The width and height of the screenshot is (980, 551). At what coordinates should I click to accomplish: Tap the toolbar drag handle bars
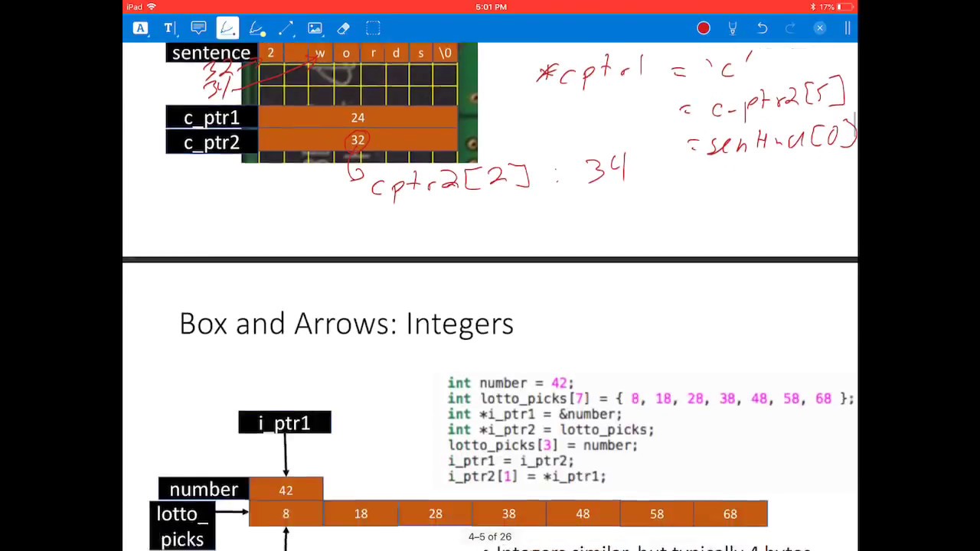click(x=848, y=28)
